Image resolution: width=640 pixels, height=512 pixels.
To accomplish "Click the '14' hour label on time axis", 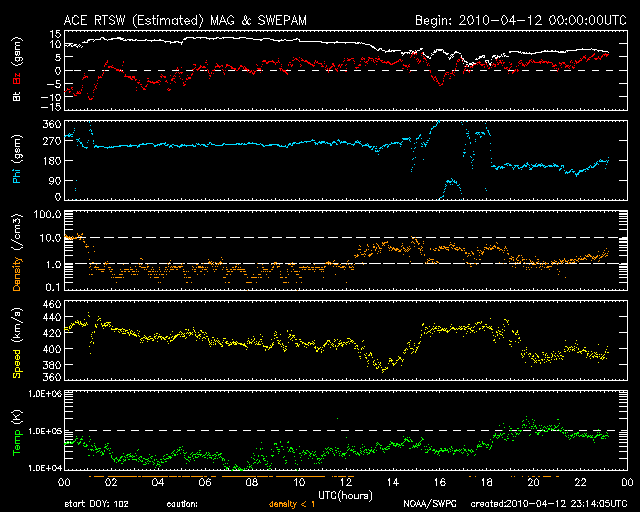I will click(x=393, y=483).
